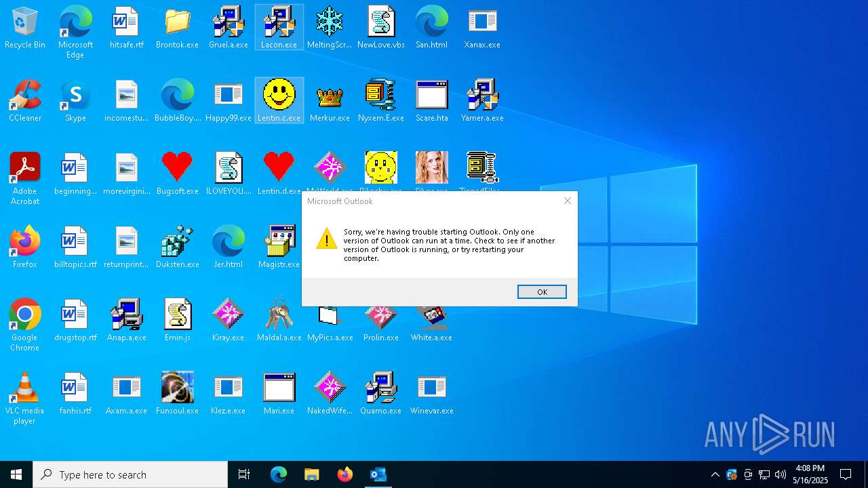Open the Recycle Bin icon
The image size is (868, 488).
25,28
